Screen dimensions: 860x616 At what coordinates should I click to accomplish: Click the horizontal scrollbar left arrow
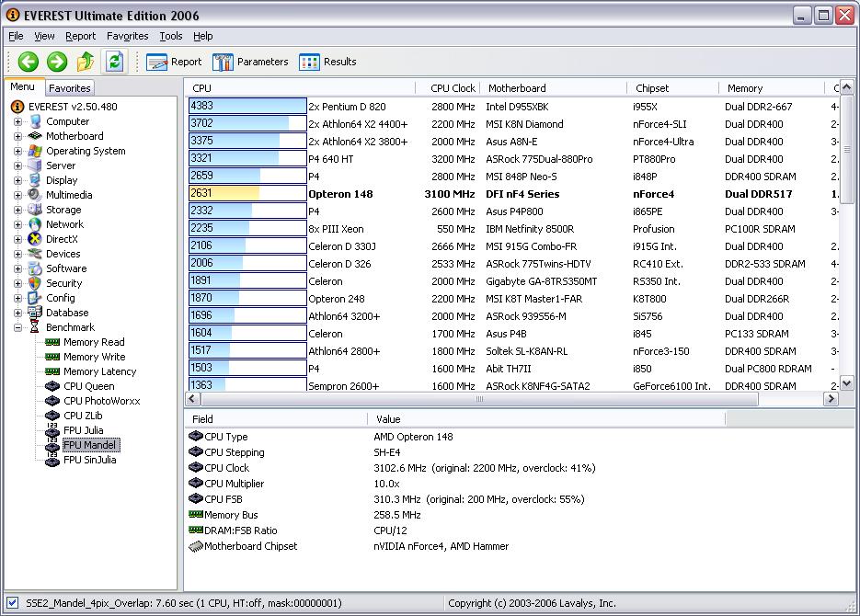[192, 398]
